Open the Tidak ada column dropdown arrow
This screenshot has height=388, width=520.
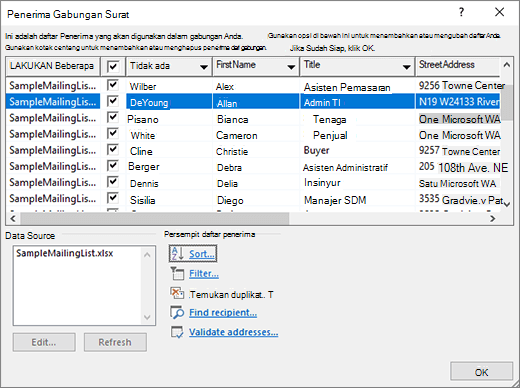click(x=204, y=67)
